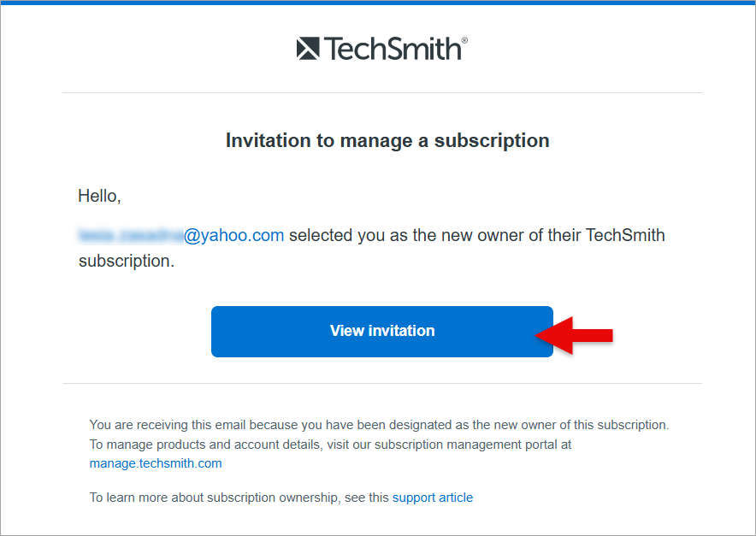Open the support article link

[432, 497]
